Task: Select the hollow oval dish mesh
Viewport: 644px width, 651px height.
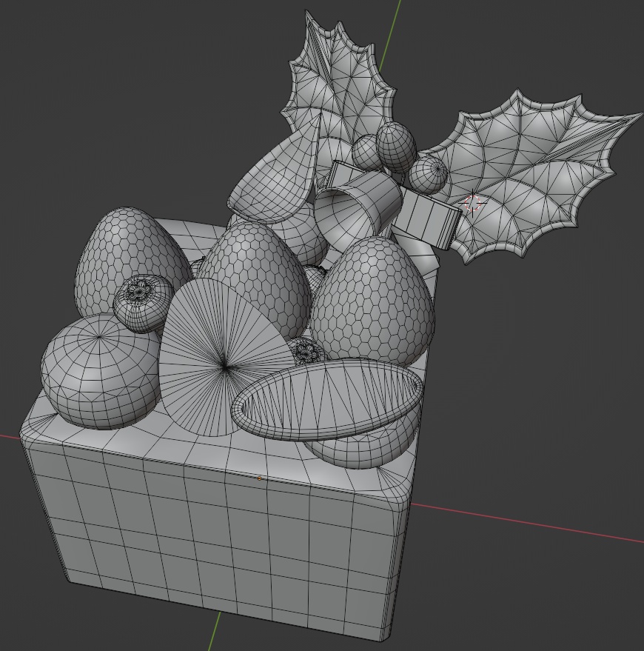Action: tap(327, 399)
